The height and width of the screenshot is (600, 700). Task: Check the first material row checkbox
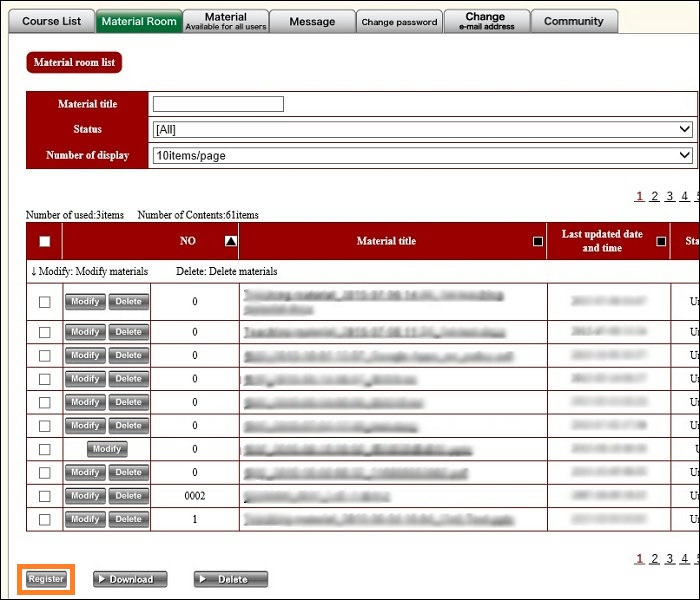click(44, 302)
